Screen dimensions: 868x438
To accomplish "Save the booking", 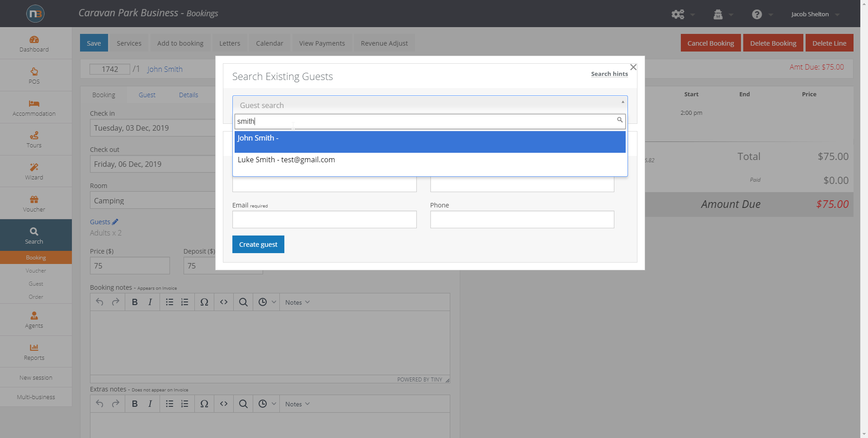I will click(94, 43).
